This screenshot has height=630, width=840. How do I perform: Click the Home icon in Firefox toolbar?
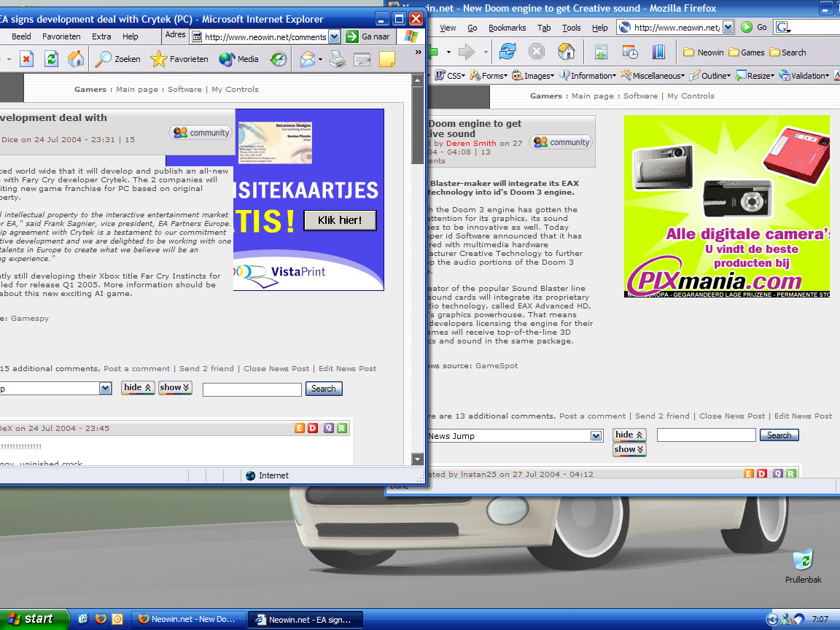(566, 52)
